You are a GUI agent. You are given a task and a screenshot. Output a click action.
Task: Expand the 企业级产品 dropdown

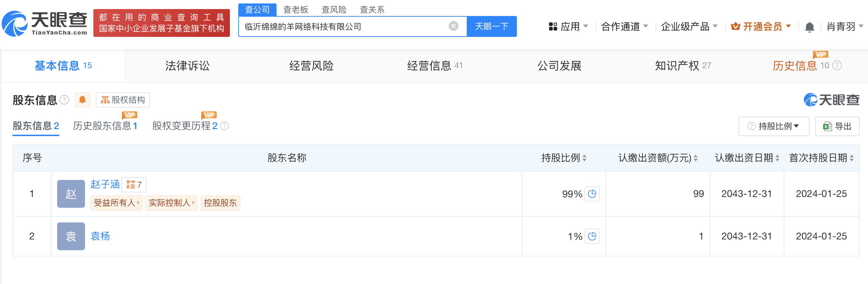point(689,26)
